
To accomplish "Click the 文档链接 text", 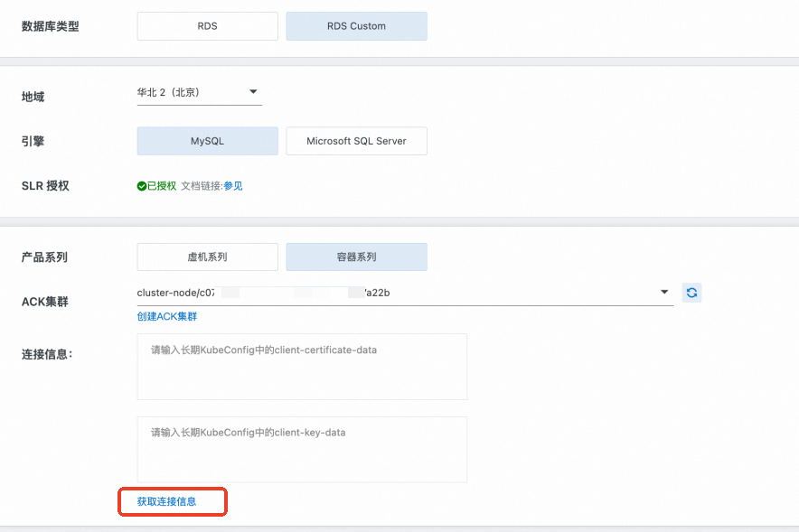I will 201,186.
